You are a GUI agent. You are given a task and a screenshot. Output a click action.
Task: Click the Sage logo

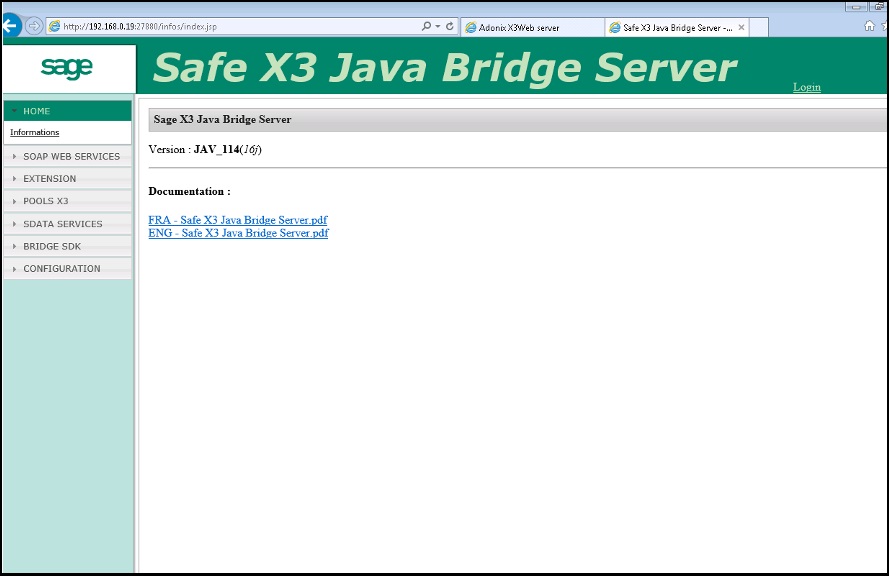click(67, 67)
